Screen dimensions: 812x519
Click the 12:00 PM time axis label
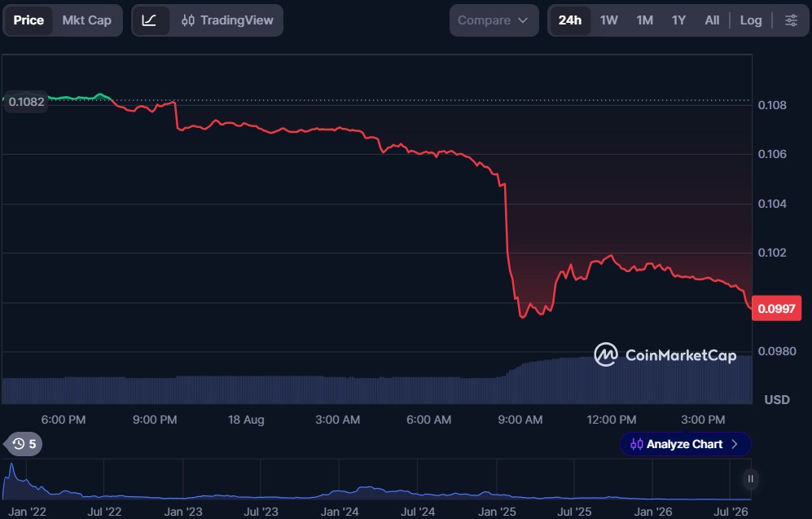tap(611, 420)
